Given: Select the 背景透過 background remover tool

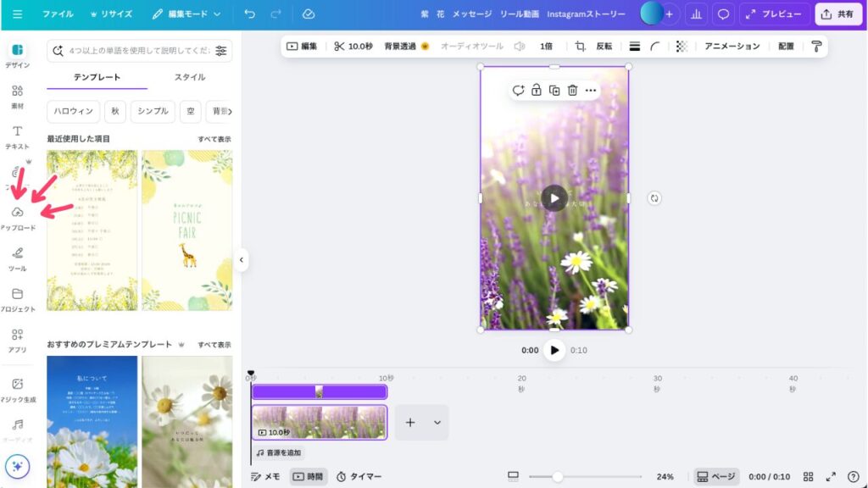Looking at the screenshot, I should 398,47.
